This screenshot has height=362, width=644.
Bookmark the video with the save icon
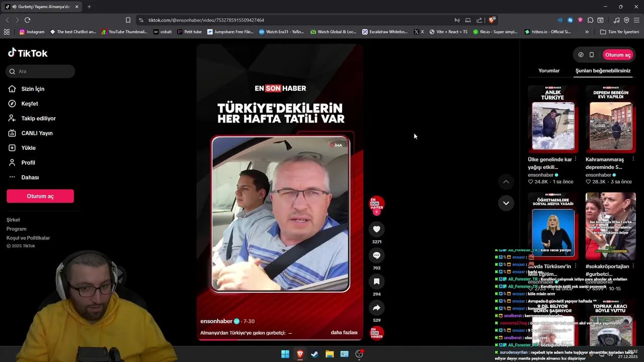click(x=376, y=282)
